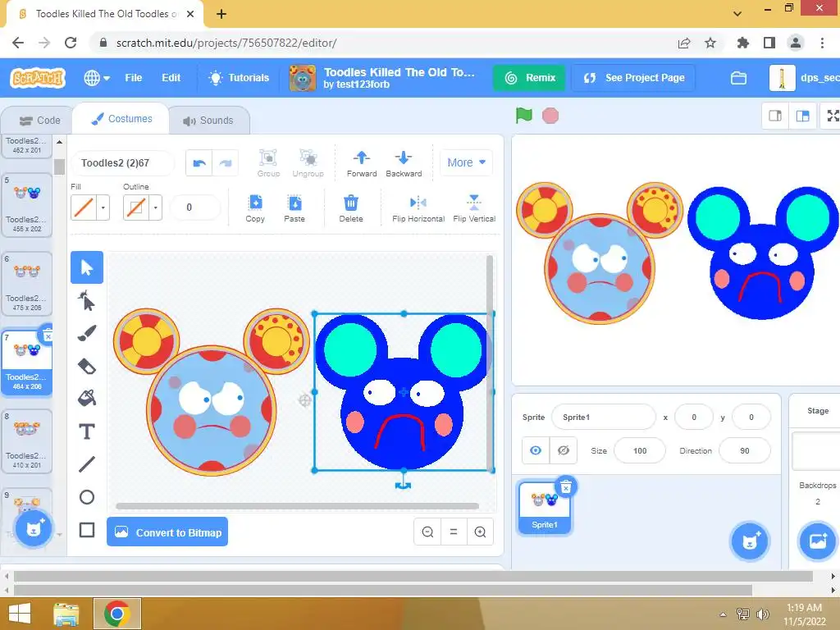Group the selected shapes
This screenshot has height=630, width=840.
268,163
